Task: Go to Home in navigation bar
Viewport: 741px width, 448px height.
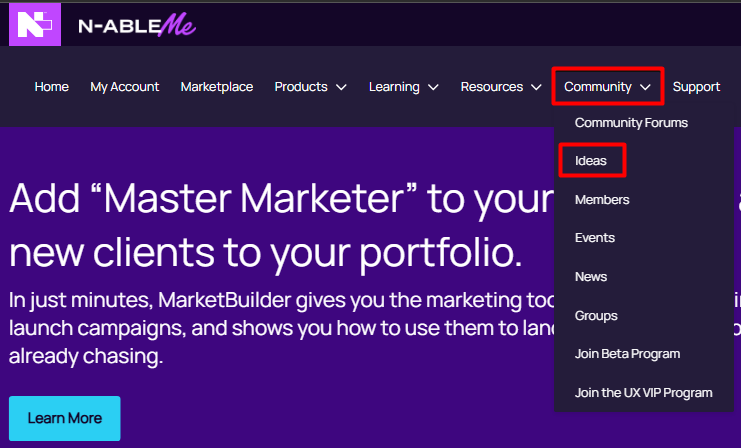Action: click(52, 87)
